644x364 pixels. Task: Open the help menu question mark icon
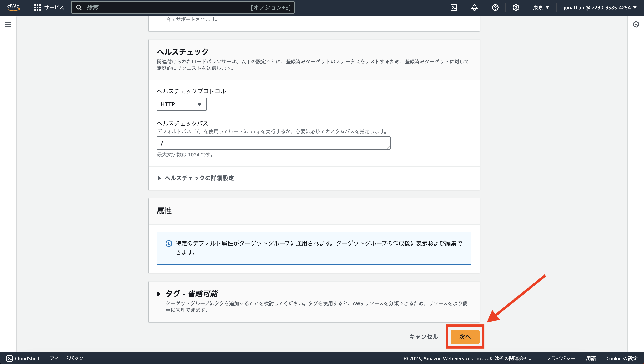pyautogui.click(x=495, y=7)
